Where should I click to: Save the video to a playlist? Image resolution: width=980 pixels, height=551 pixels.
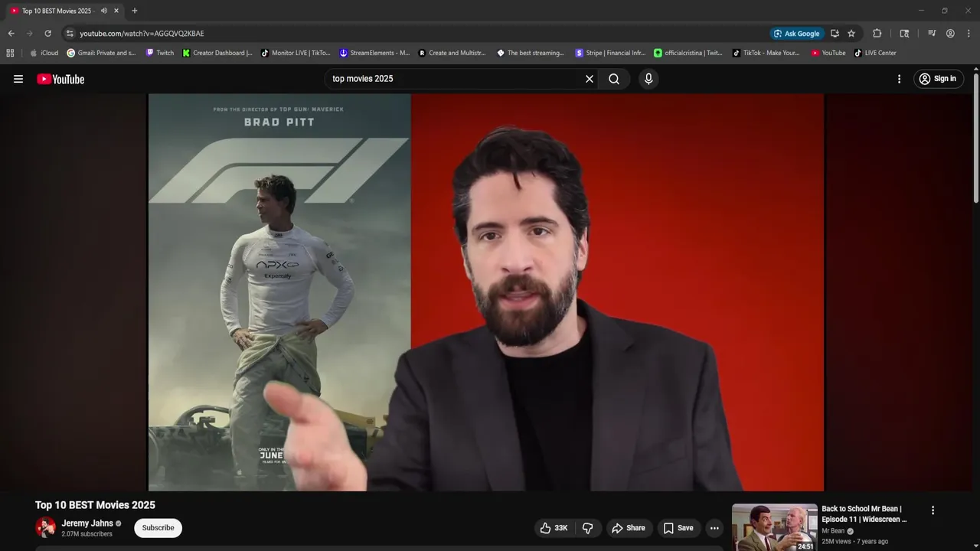click(678, 528)
